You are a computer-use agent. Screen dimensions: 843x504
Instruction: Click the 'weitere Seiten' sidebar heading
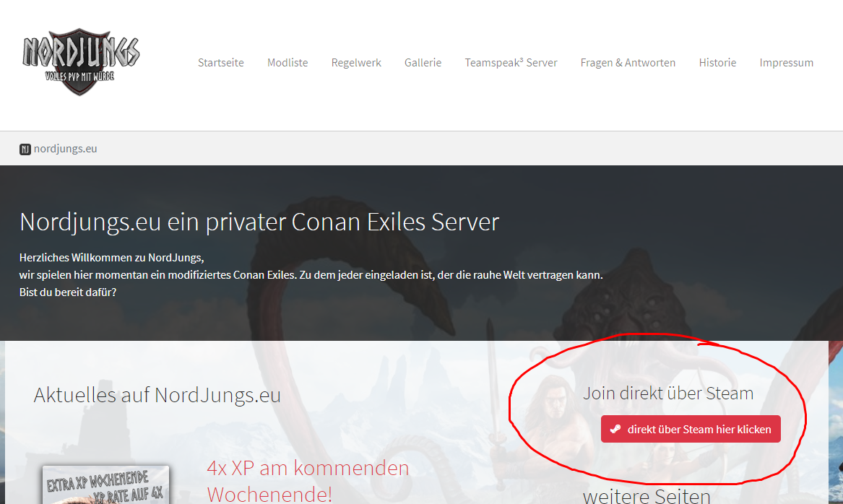tap(647, 496)
